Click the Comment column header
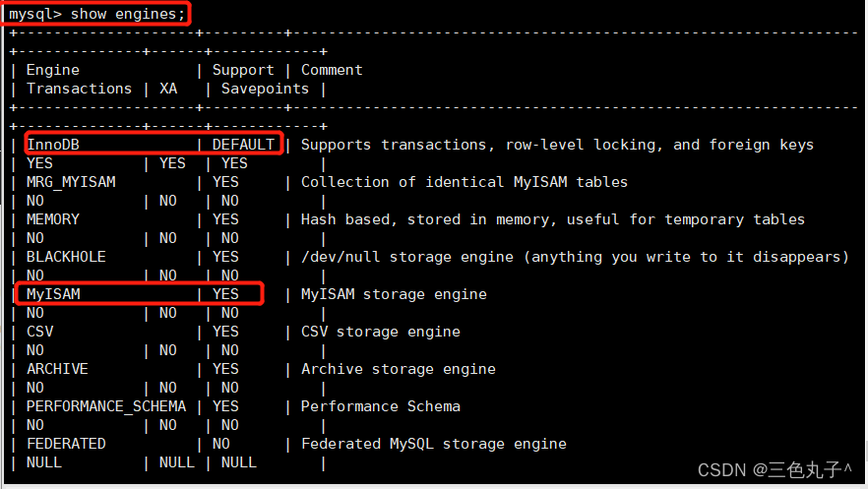Screen dimensions: 868x489 coord(332,70)
